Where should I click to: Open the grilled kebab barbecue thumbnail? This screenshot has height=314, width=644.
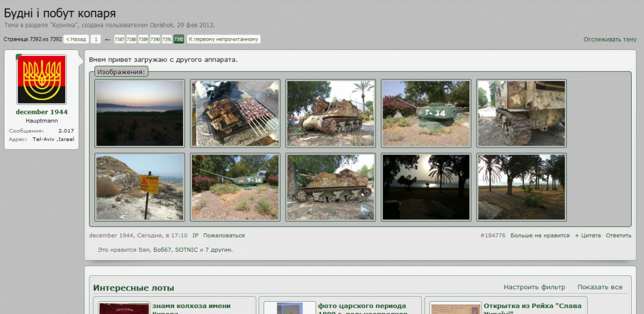(235, 113)
